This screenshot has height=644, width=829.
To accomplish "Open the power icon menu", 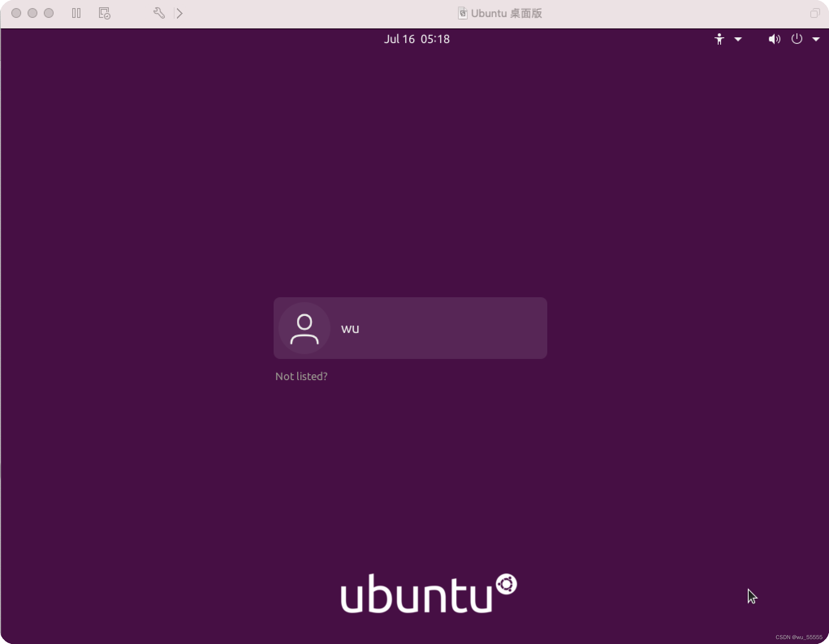I will pyautogui.click(x=797, y=39).
